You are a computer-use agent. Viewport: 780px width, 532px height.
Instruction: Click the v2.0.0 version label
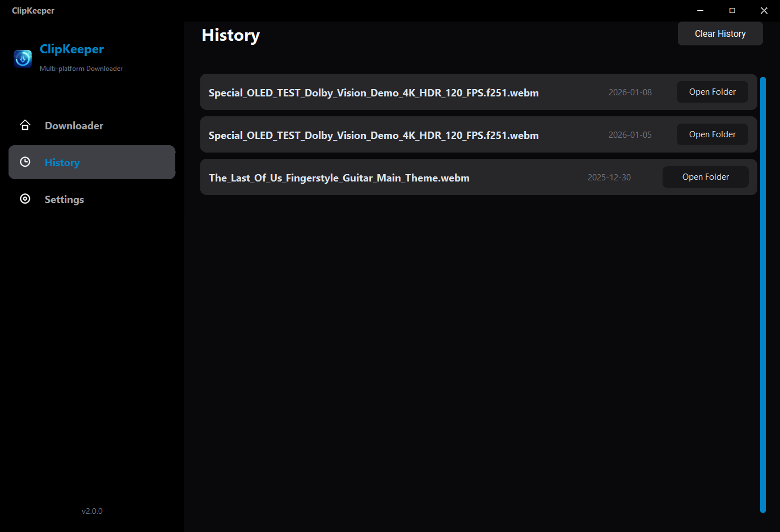pos(92,511)
